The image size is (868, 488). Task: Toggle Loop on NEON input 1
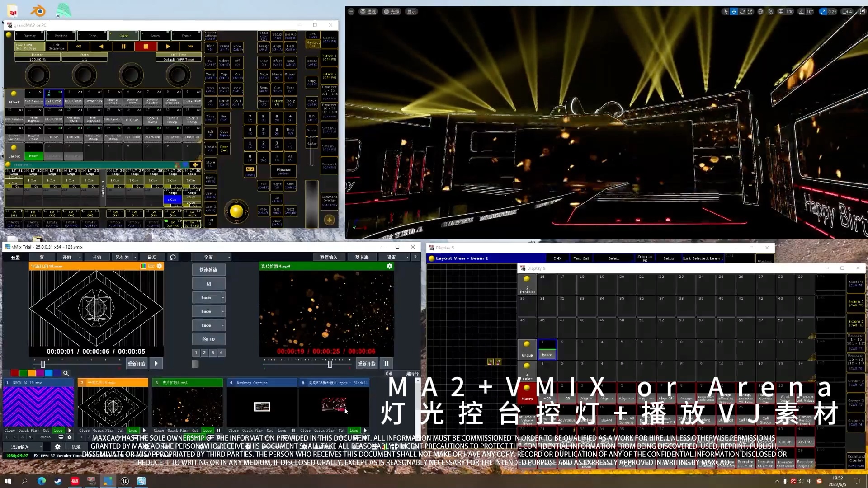click(58, 430)
